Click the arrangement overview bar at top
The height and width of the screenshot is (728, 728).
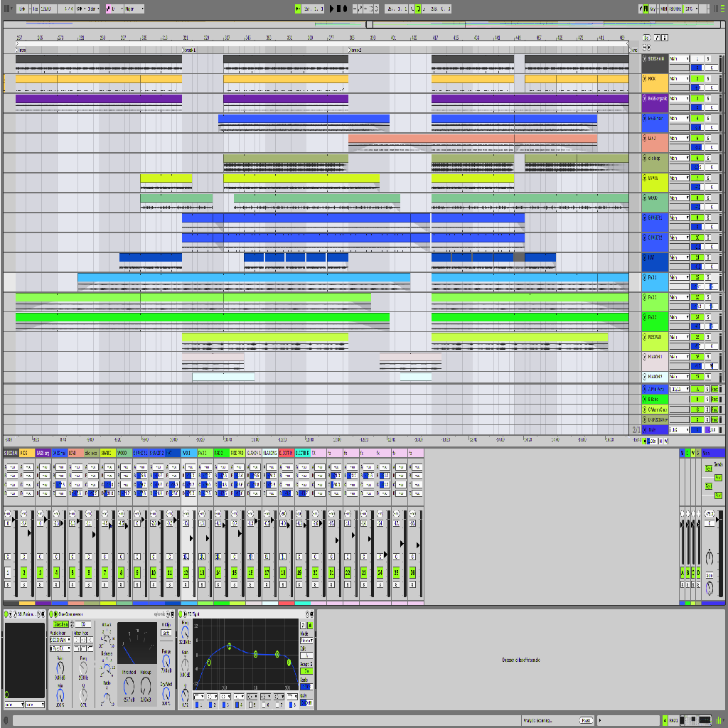[362, 24]
